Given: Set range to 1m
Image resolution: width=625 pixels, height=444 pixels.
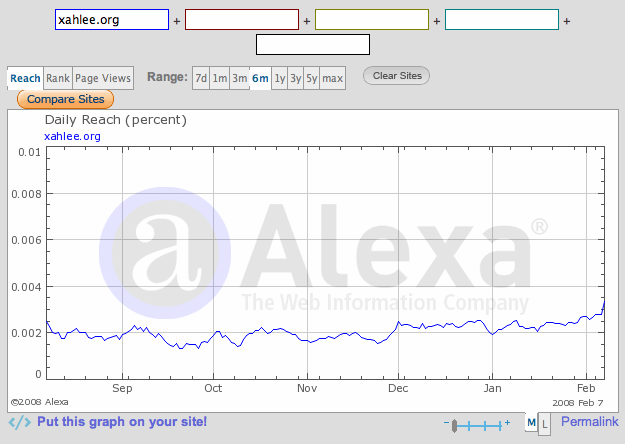Looking at the screenshot, I should 221,78.
